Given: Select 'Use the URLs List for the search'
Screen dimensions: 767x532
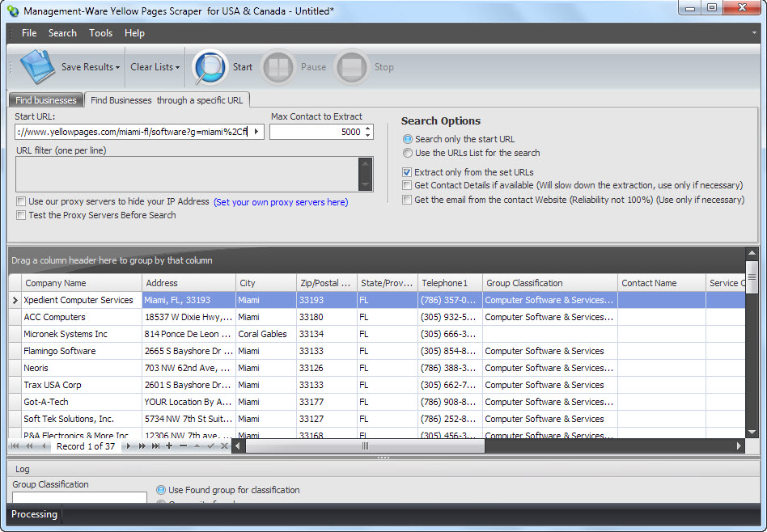Looking at the screenshot, I should pyautogui.click(x=408, y=153).
